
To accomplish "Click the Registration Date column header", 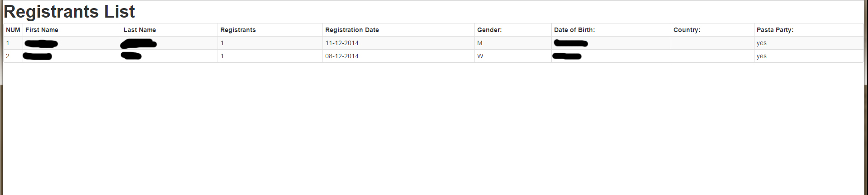I will click(352, 30).
